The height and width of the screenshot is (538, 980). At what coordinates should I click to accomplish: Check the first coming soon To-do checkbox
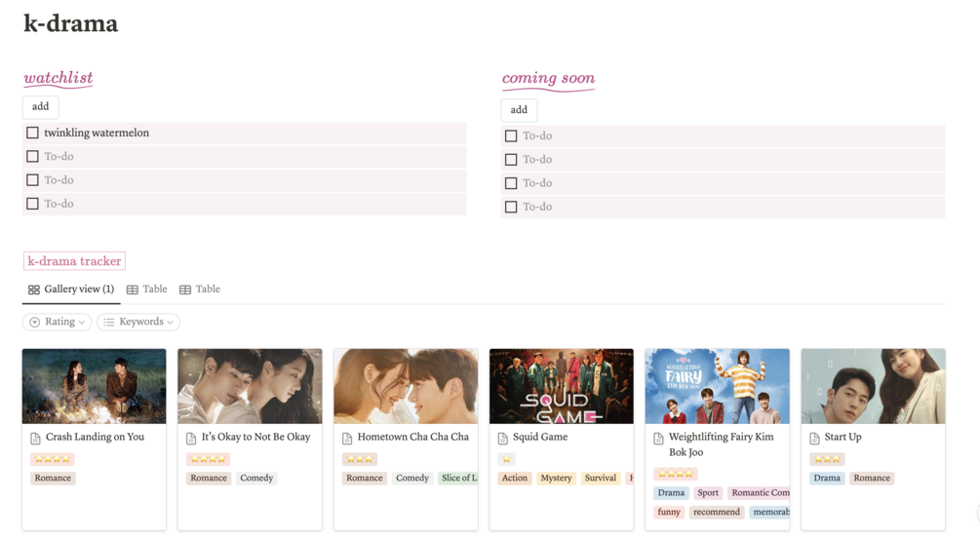(511, 135)
